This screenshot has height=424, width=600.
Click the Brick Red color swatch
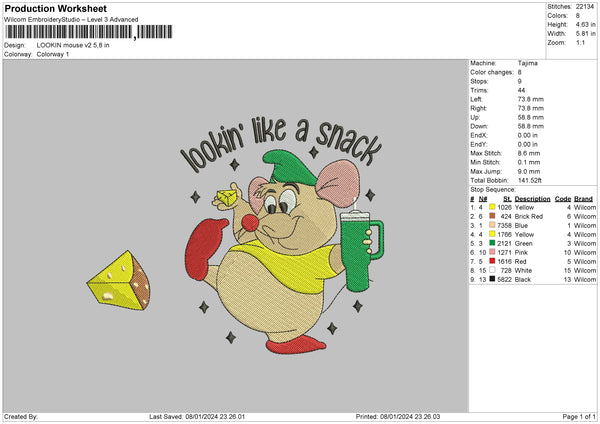click(x=492, y=216)
